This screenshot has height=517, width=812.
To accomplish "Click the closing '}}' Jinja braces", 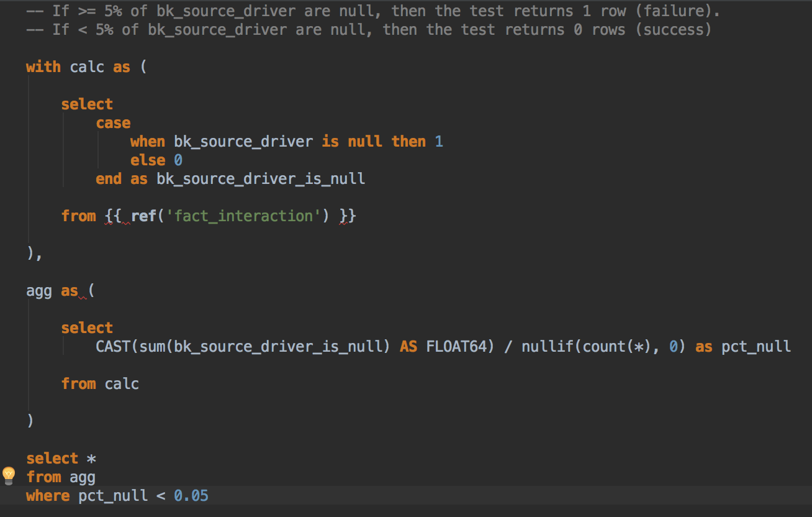I will click(348, 216).
